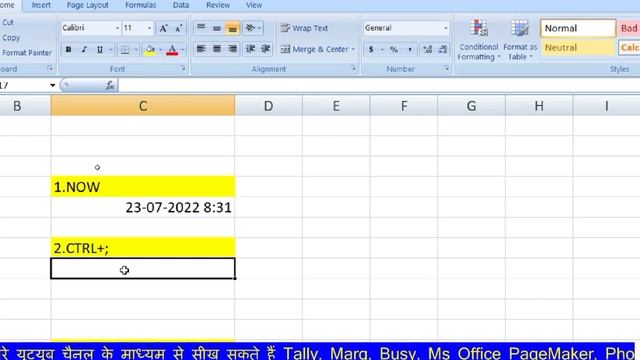The width and height of the screenshot is (640, 360).
Task: Open Font Color dropdown arrow
Action: click(x=182, y=49)
